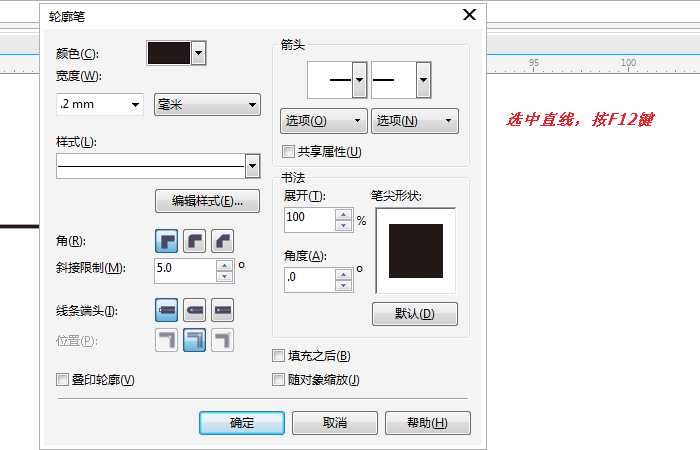Select the bevel corner style icon
This screenshot has height=450, width=700.
pyautogui.click(x=223, y=241)
